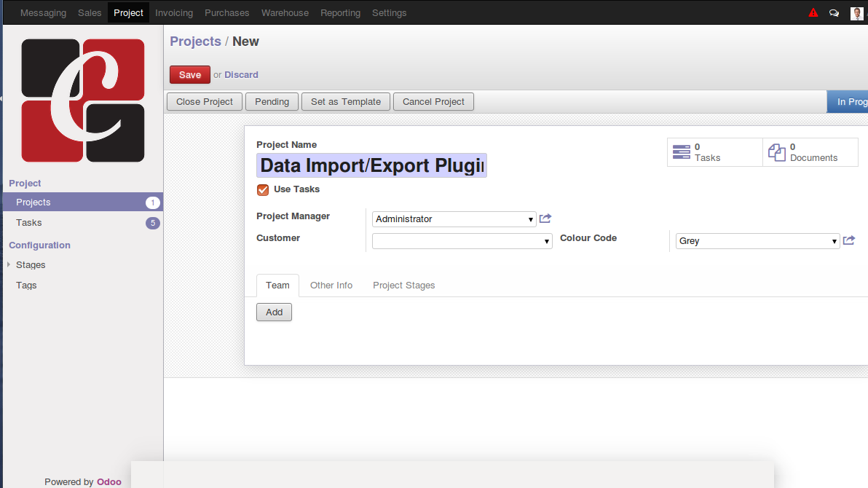
Task: Open Project Manager external link icon
Action: point(545,219)
